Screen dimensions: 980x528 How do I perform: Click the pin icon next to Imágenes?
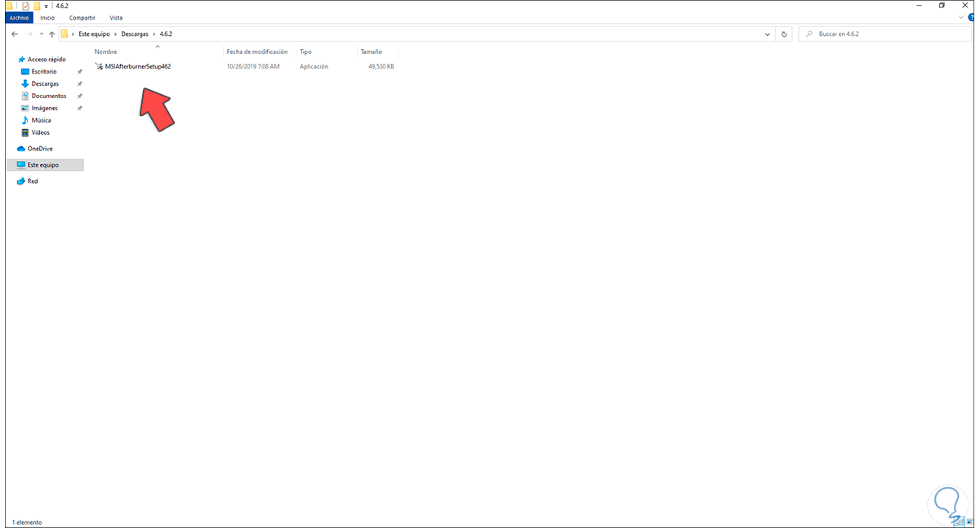tap(79, 108)
